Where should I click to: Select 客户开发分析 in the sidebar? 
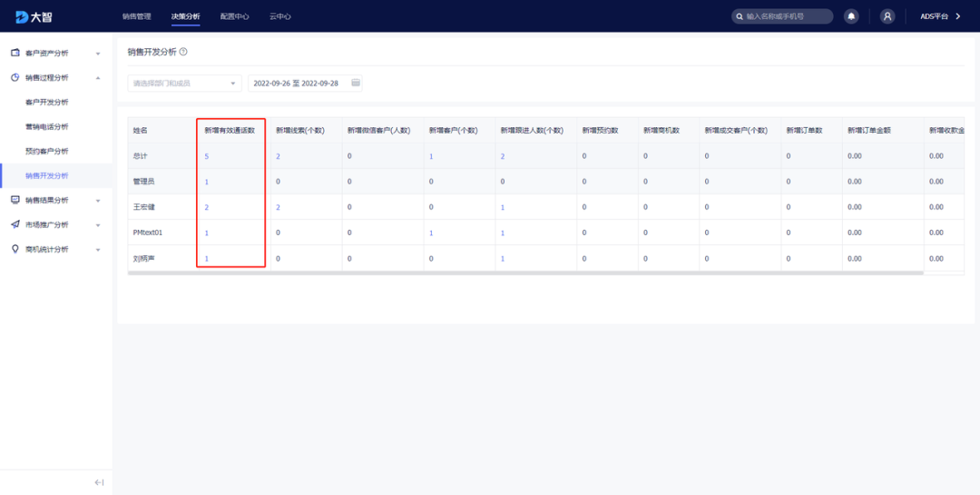47,103
